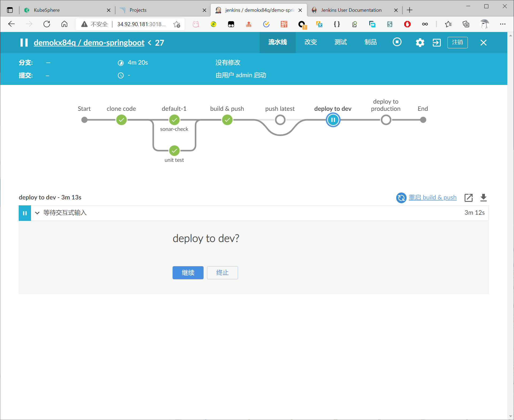Click the 终止 button
Viewport: 514px width, 420px height.
[222, 273]
